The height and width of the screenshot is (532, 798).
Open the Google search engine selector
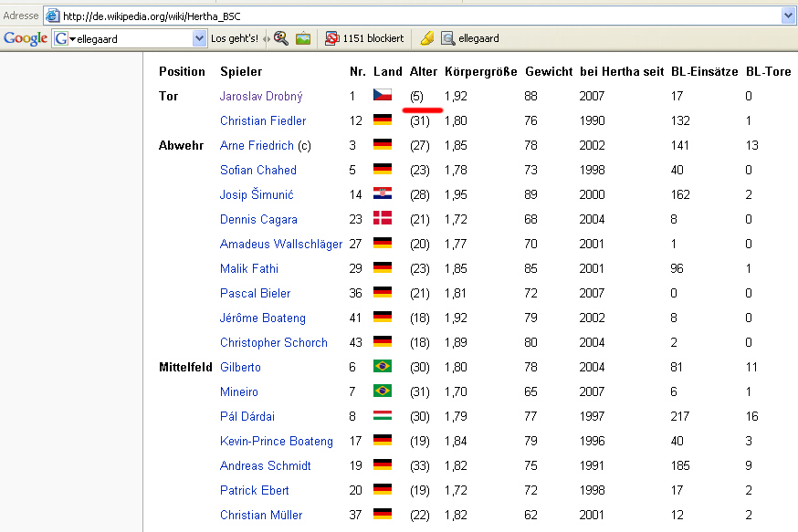65,38
